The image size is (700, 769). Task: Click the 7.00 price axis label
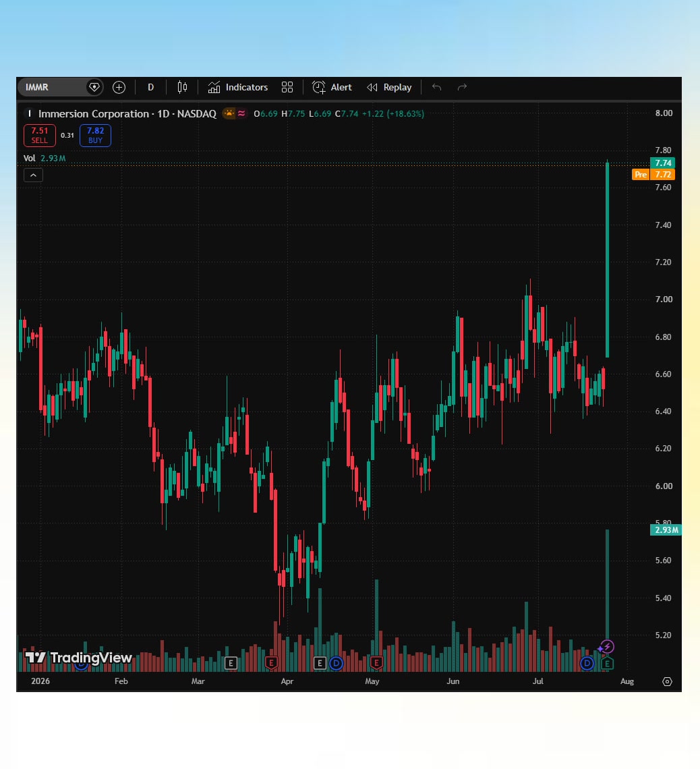[x=664, y=299]
